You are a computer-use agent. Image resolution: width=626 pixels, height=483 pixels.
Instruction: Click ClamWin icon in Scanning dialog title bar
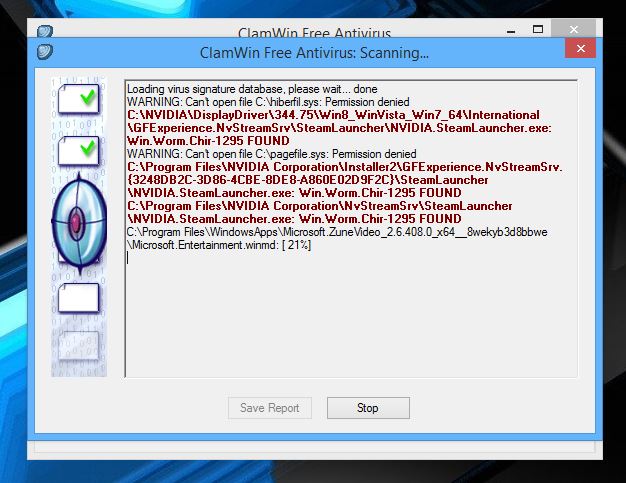coord(44,52)
